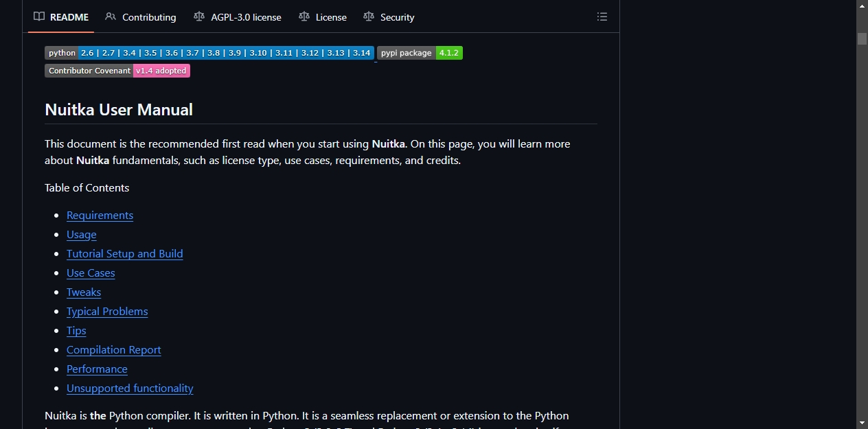This screenshot has height=429, width=868.
Task: Select the License tab
Action: (323, 17)
